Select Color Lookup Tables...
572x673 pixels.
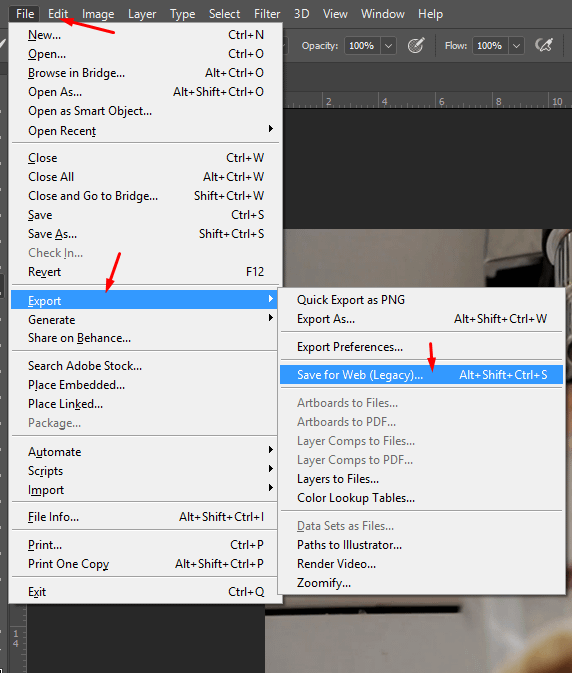(421, 498)
